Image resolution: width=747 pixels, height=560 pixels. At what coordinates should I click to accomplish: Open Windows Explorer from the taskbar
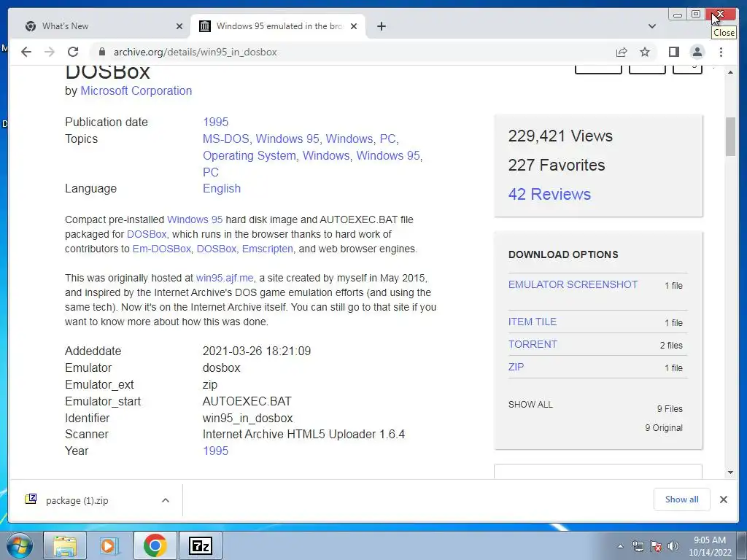(65, 545)
